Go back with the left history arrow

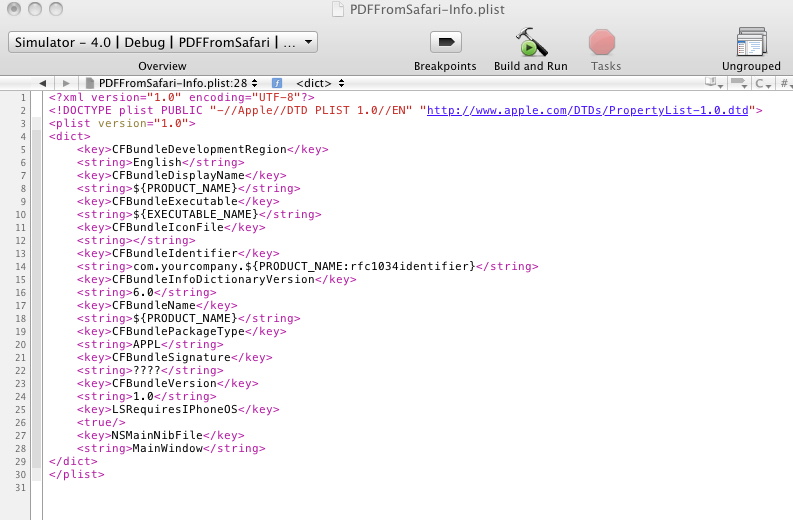[x=42, y=82]
